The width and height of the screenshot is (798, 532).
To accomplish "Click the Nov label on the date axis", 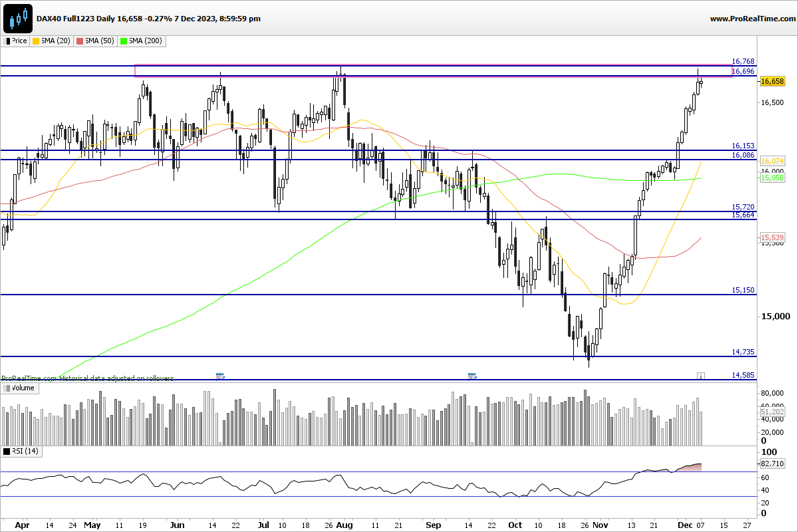I will pyautogui.click(x=600, y=525).
